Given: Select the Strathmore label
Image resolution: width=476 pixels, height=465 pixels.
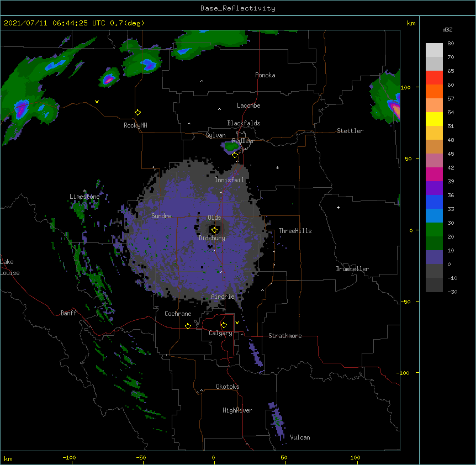Looking at the screenshot, I should (285, 336).
